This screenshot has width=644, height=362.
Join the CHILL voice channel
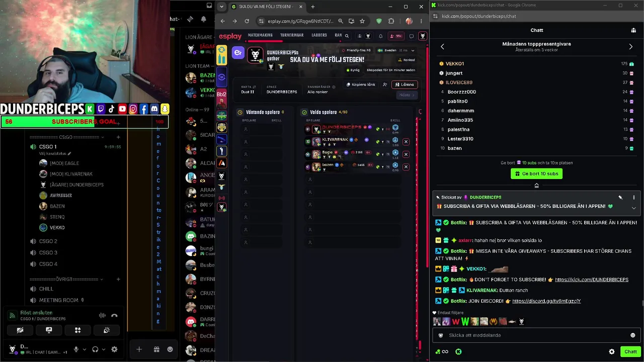click(46, 289)
